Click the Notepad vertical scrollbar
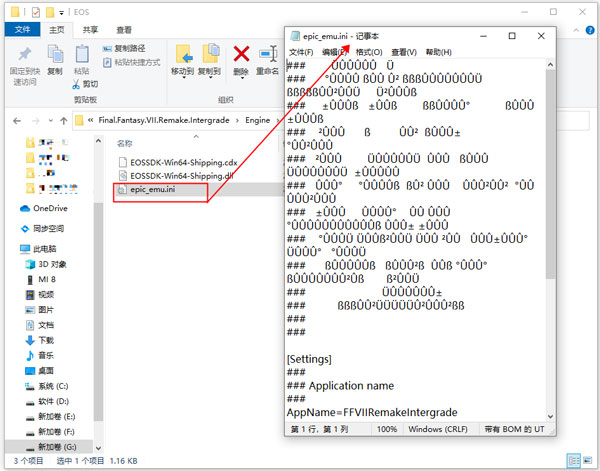The image size is (600, 471). click(550, 200)
